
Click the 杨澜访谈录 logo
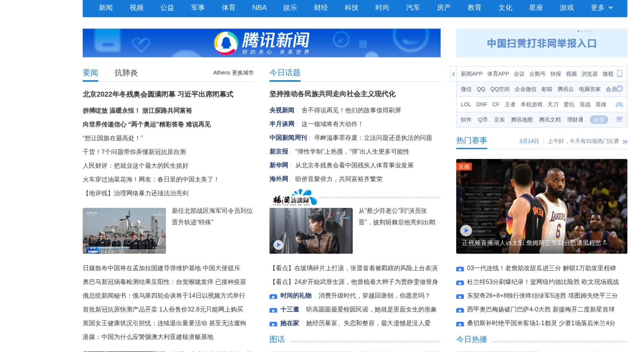pyautogui.click(x=295, y=197)
